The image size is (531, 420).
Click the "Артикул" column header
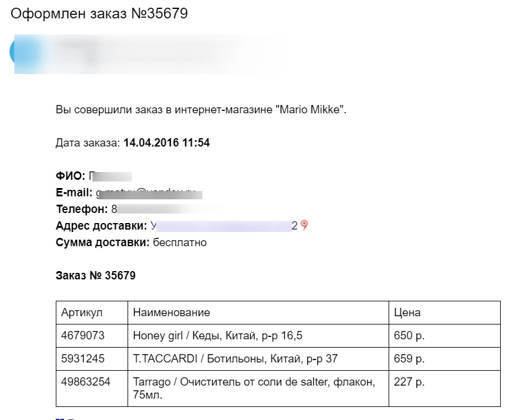(82, 313)
